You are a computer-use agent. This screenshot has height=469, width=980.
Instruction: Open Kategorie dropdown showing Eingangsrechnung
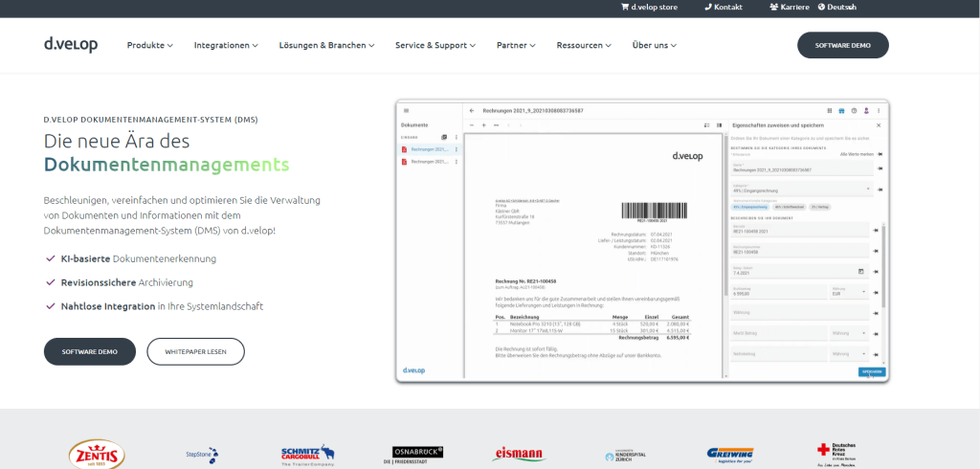[x=801, y=189]
